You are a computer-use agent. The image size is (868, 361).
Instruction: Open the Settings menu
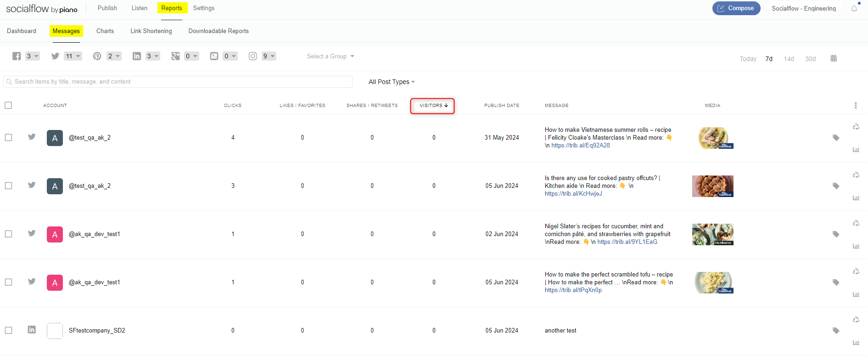204,8
